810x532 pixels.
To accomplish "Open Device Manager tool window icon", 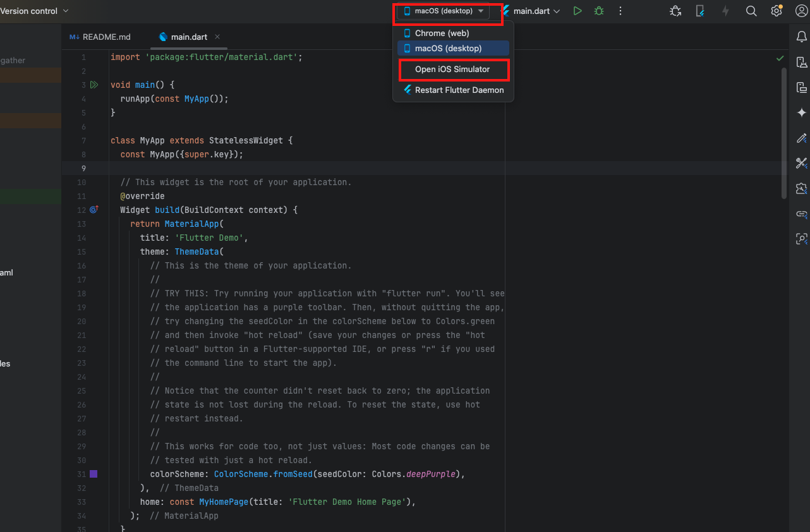I will pos(802,62).
